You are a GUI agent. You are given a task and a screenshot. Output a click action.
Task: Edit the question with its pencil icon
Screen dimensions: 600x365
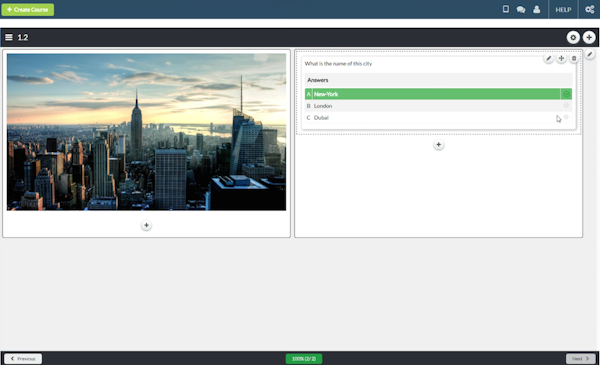548,58
